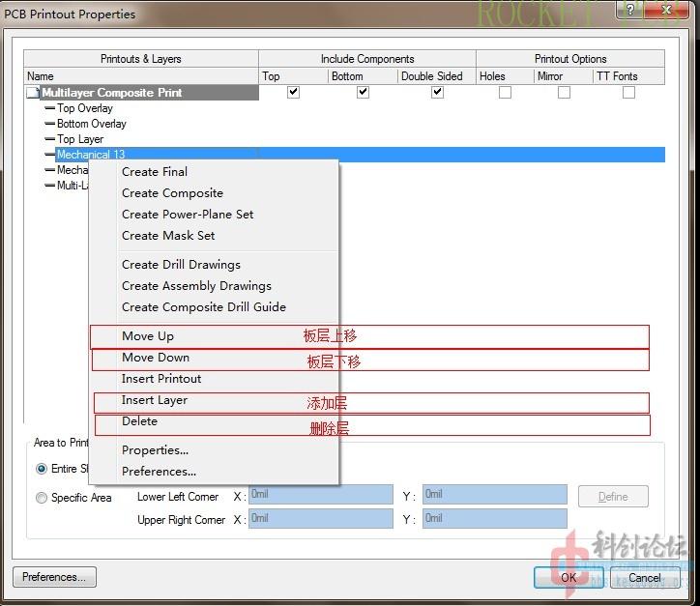Enable the Holes printout option

(505, 93)
